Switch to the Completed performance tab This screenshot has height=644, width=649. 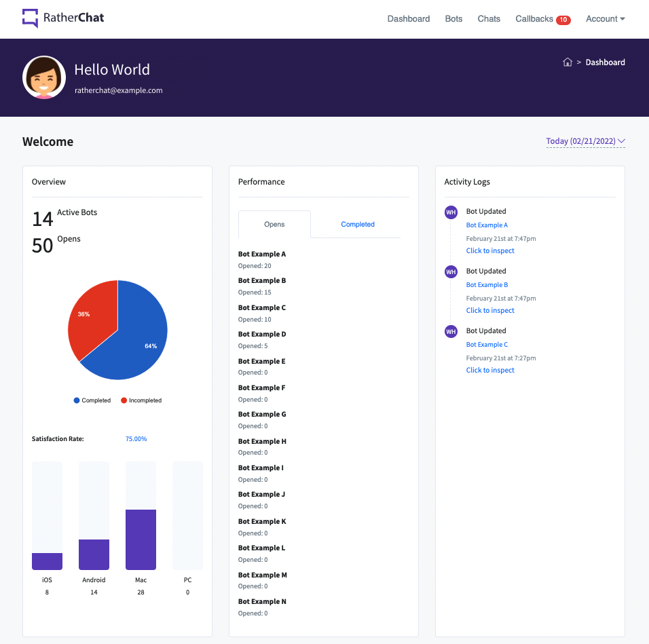pyautogui.click(x=358, y=225)
